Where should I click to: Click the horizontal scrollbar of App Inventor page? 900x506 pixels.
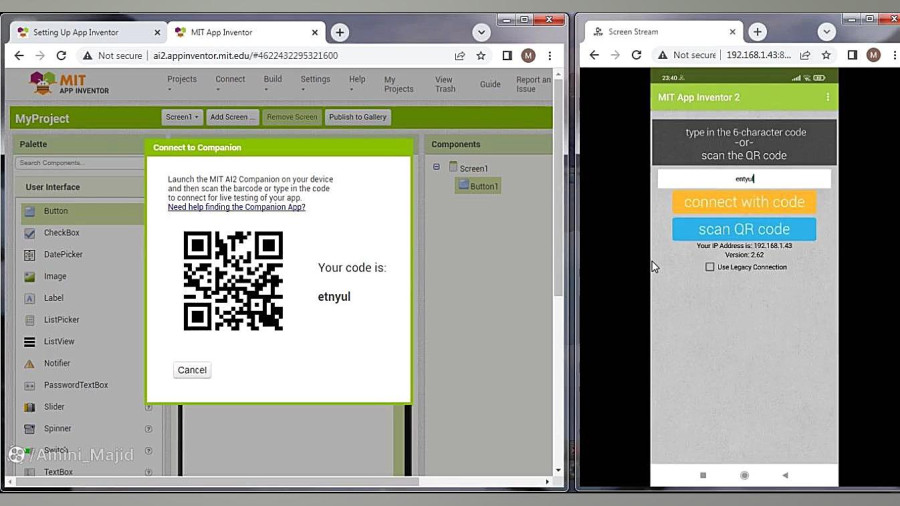(218, 481)
